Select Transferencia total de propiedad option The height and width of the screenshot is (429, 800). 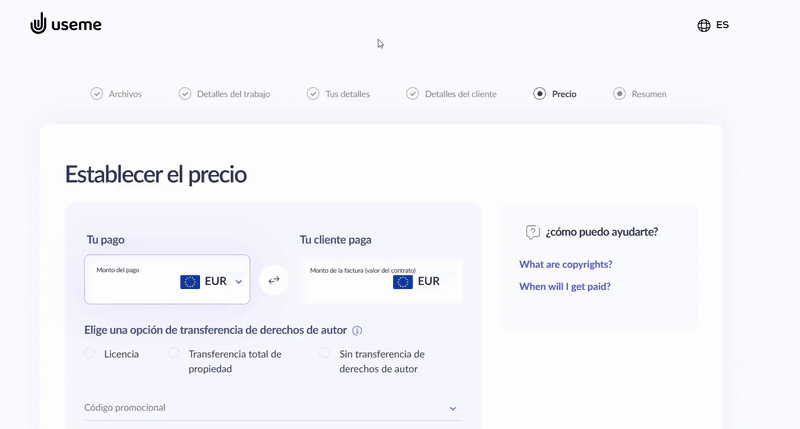pyautogui.click(x=174, y=353)
